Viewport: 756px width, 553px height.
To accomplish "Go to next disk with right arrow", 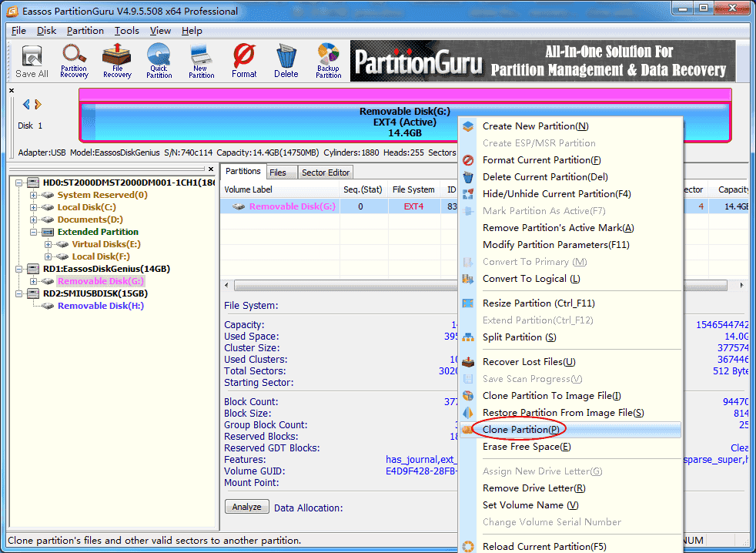I will click(x=38, y=104).
